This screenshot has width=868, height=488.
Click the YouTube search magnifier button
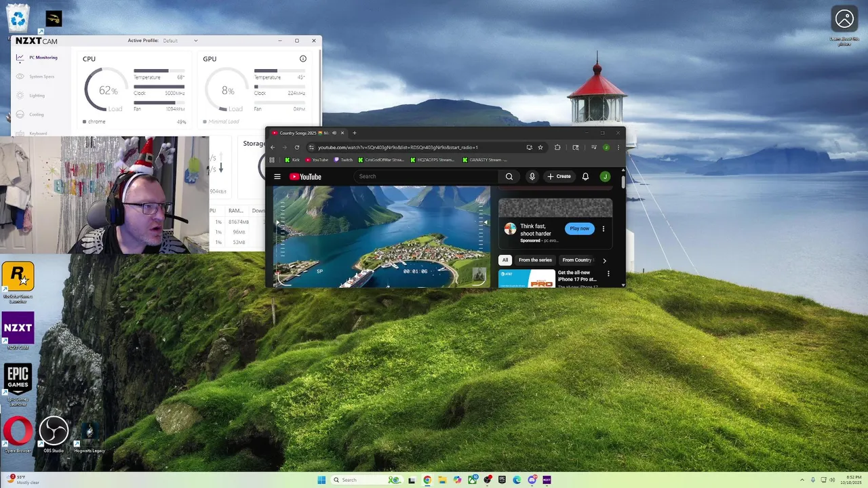[x=509, y=177]
